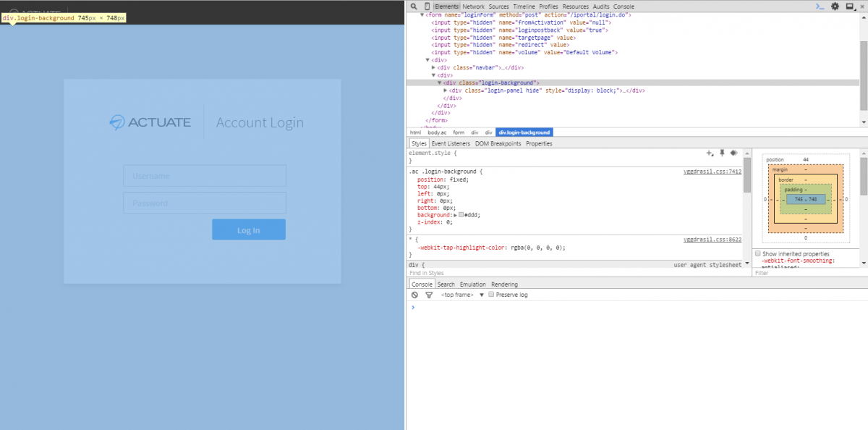Collapse the login-background div node
This screenshot has width=868, height=430.
coord(440,83)
